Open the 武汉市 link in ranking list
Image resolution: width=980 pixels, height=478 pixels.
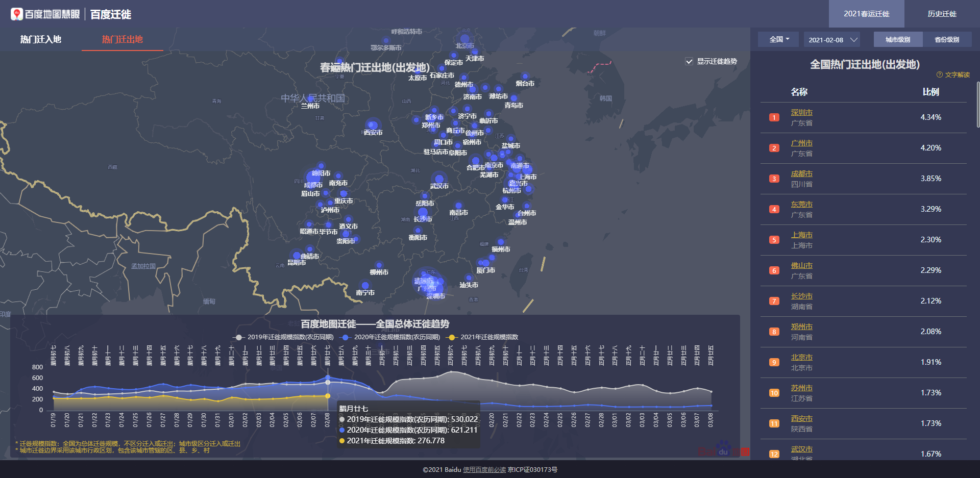(801, 449)
